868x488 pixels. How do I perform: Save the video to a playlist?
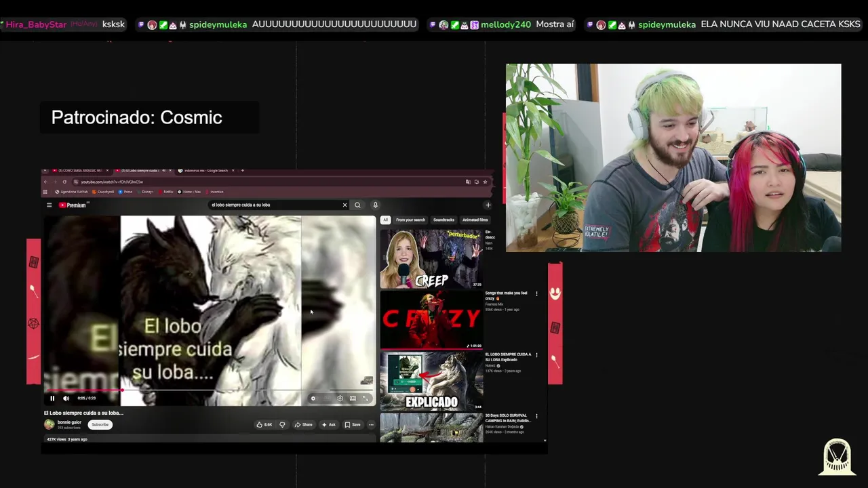pos(353,425)
